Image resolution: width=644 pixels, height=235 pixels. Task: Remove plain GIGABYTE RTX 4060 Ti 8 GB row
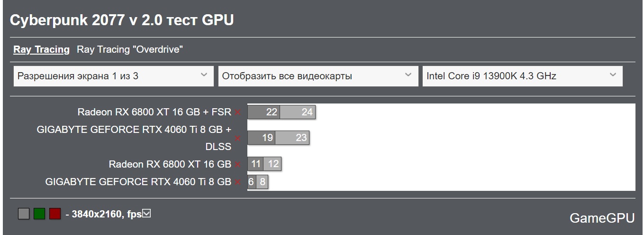pos(238,182)
